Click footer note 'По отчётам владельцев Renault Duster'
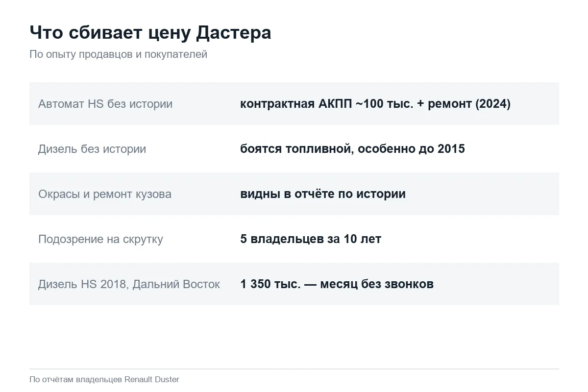 104,380
